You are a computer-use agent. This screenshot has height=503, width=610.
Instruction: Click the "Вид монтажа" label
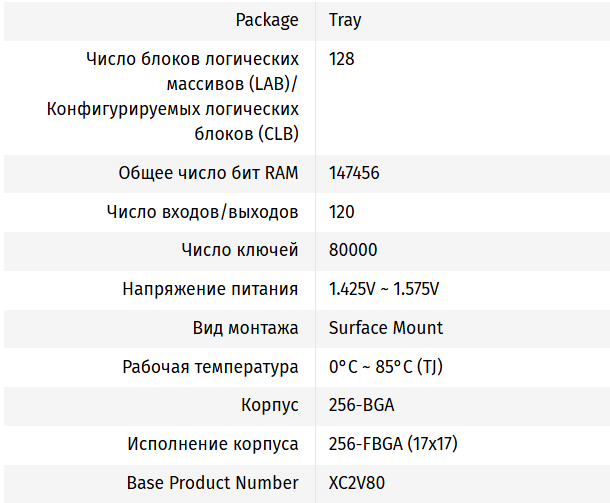point(245,328)
